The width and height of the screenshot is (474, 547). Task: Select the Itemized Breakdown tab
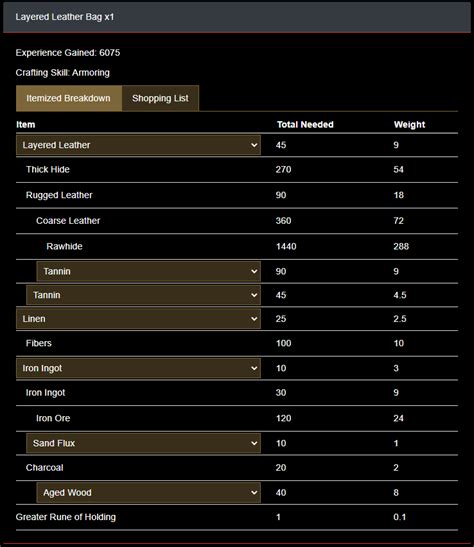point(69,98)
